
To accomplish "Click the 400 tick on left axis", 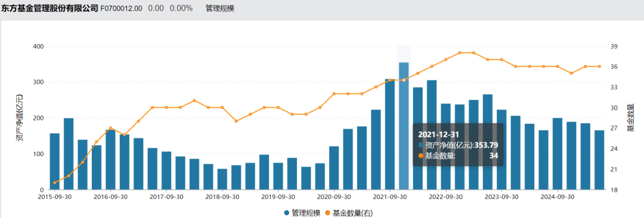I will [x=39, y=46].
